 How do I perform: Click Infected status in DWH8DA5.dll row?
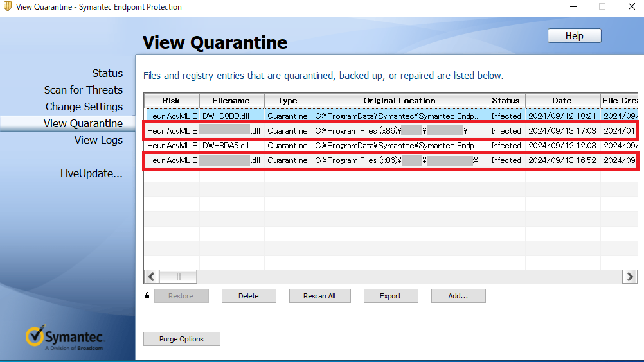pyautogui.click(x=506, y=146)
